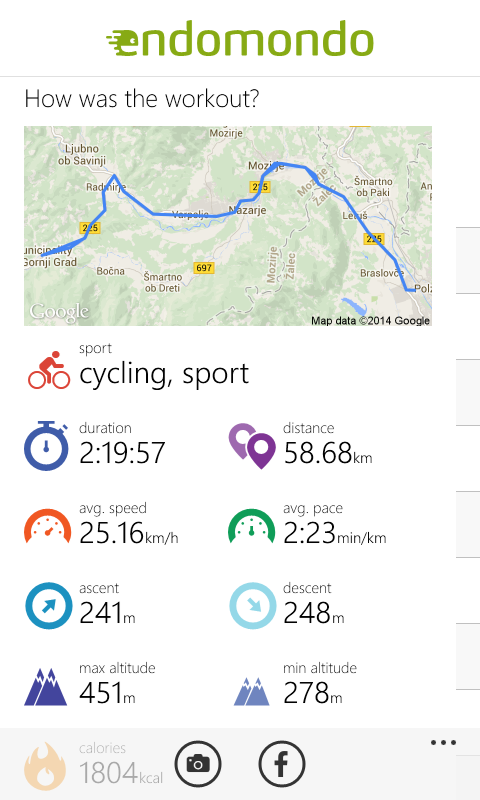Tap the 2:19:57 duration value
Screen dimensions: 480x800
pyautogui.click(x=122, y=453)
